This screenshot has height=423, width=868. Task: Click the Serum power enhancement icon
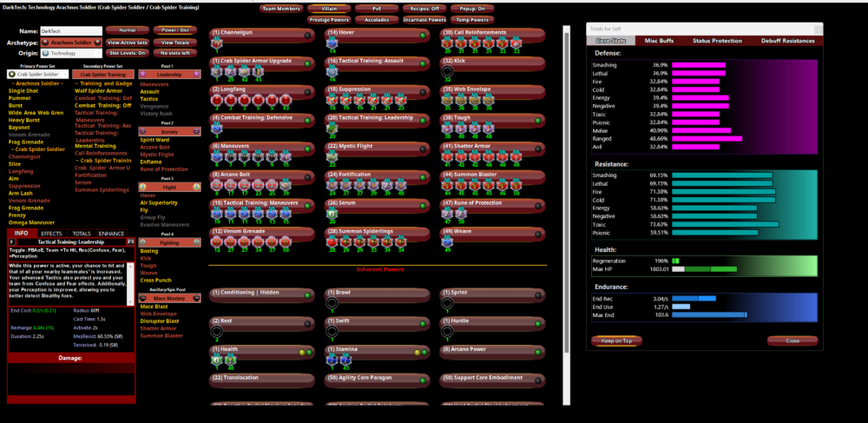tap(332, 212)
